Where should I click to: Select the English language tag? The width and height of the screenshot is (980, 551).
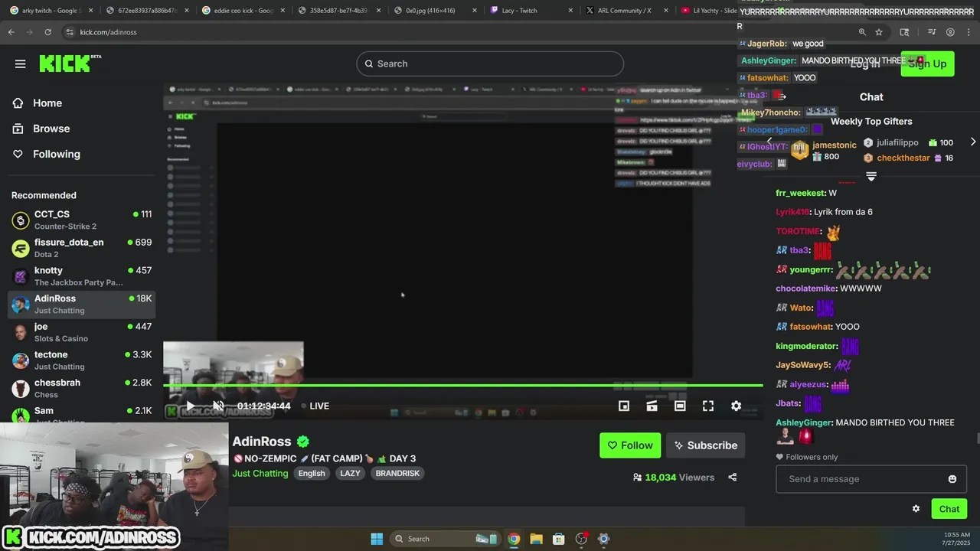(x=312, y=473)
